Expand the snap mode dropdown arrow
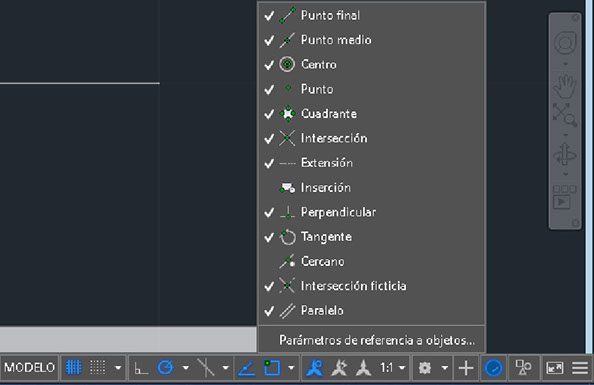 pos(118,368)
